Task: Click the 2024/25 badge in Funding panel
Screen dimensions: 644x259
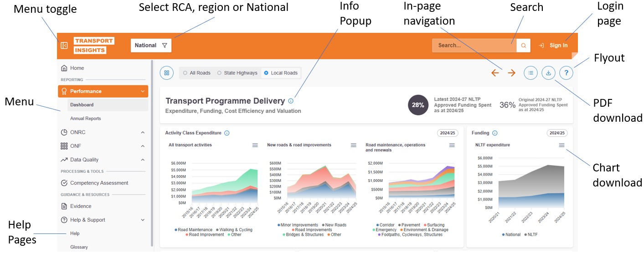Action: (x=557, y=133)
